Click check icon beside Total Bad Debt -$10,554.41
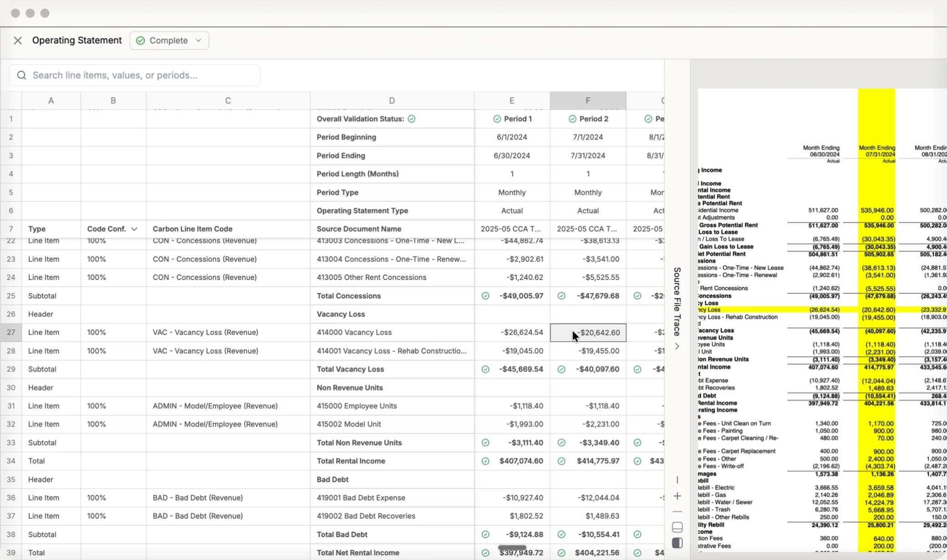Image resolution: width=947 pixels, height=560 pixels. [x=561, y=535]
